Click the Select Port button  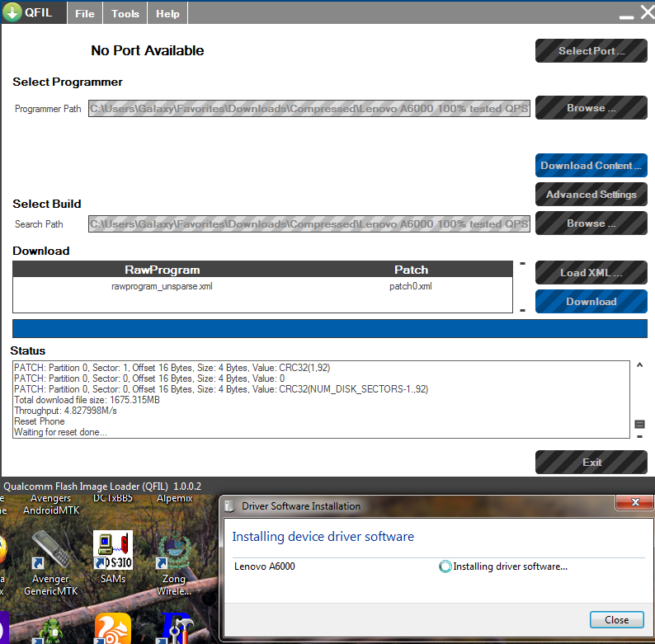(591, 51)
